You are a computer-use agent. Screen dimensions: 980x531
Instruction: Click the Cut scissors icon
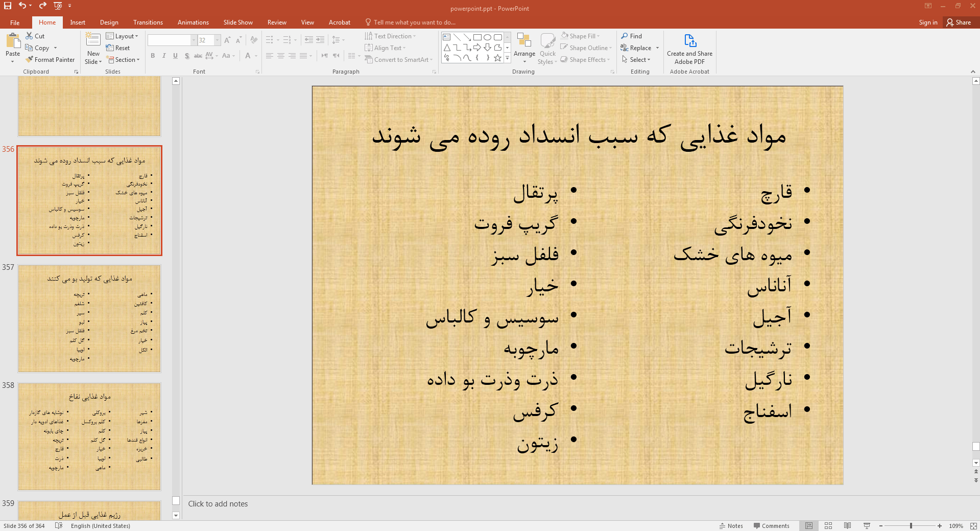click(x=29, y=36)
